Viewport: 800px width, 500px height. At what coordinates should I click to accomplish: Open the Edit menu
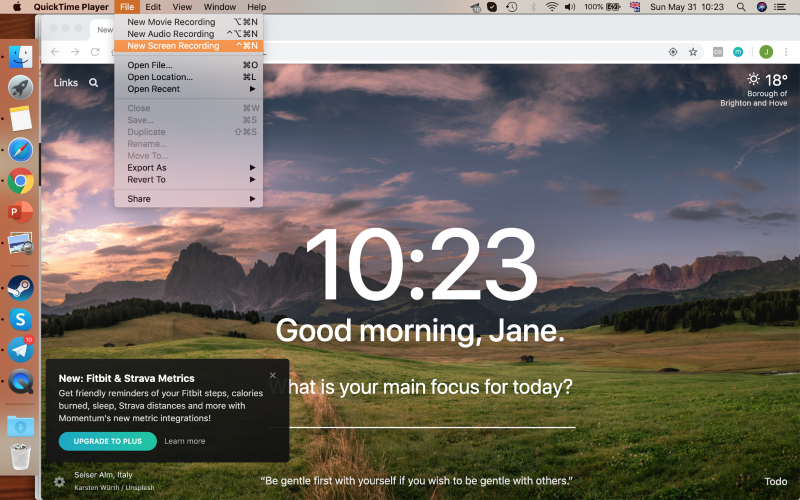153,7
